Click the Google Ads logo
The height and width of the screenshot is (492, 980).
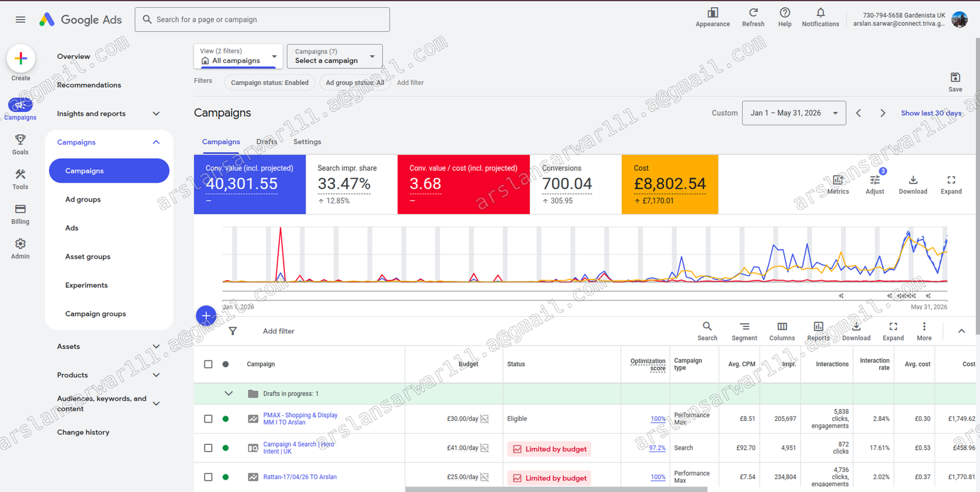(80, 20)
